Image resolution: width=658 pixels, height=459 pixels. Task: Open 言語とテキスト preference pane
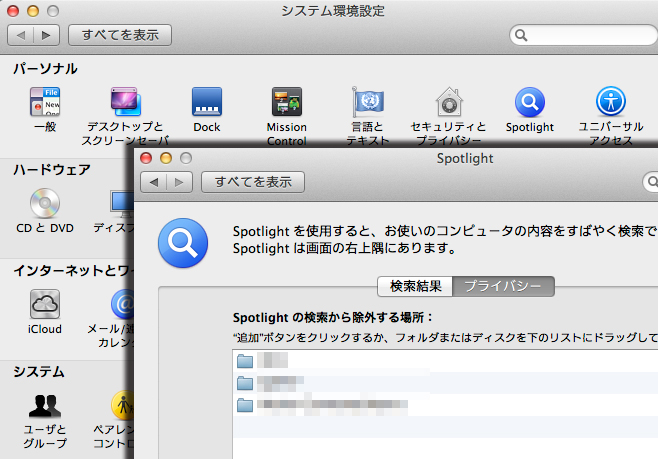pos(368,102)
